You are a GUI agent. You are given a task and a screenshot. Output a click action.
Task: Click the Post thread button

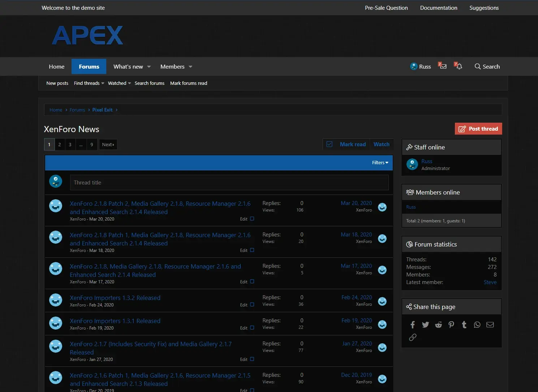478,129
